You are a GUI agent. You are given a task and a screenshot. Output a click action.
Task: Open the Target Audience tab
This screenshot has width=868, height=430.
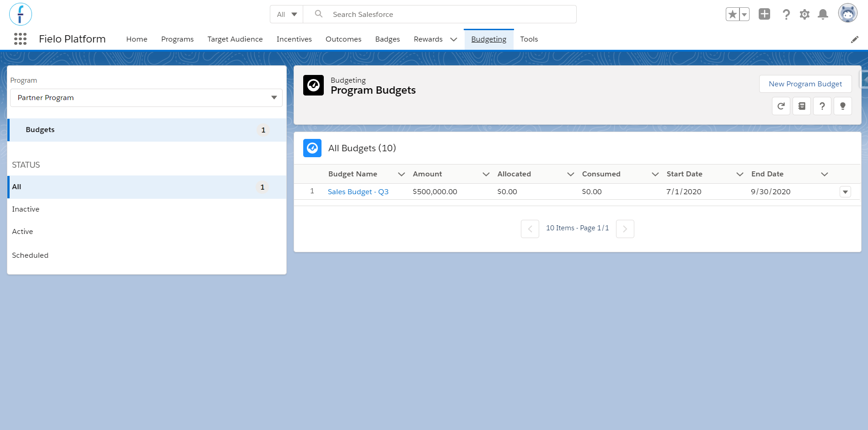pos(235,39)
